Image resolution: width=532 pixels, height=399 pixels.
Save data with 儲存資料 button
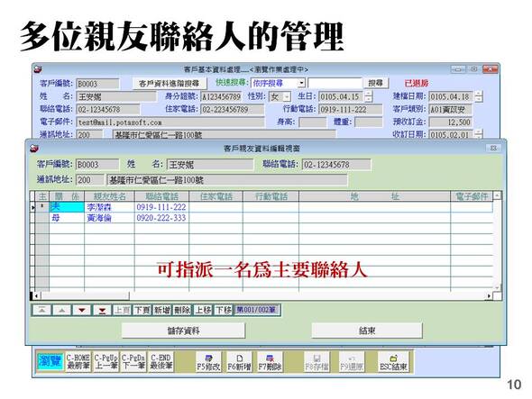pyautogui.click(x=183, y=331)
